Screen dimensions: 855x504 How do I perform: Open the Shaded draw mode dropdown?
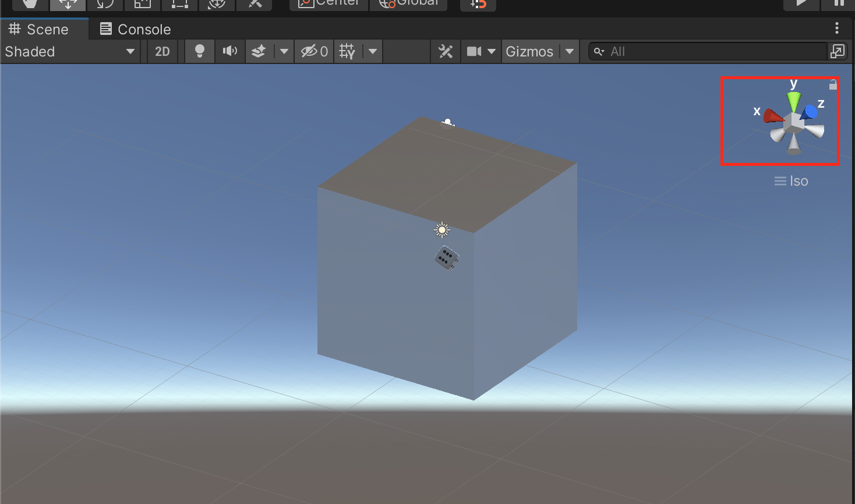click(x=70, y=52)
